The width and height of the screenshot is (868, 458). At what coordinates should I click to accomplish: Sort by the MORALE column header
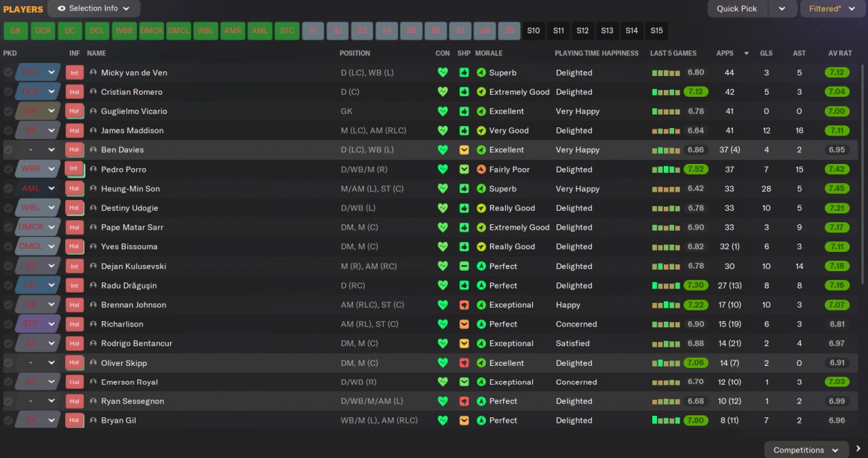pyautogui.click(x=489, y=53)
